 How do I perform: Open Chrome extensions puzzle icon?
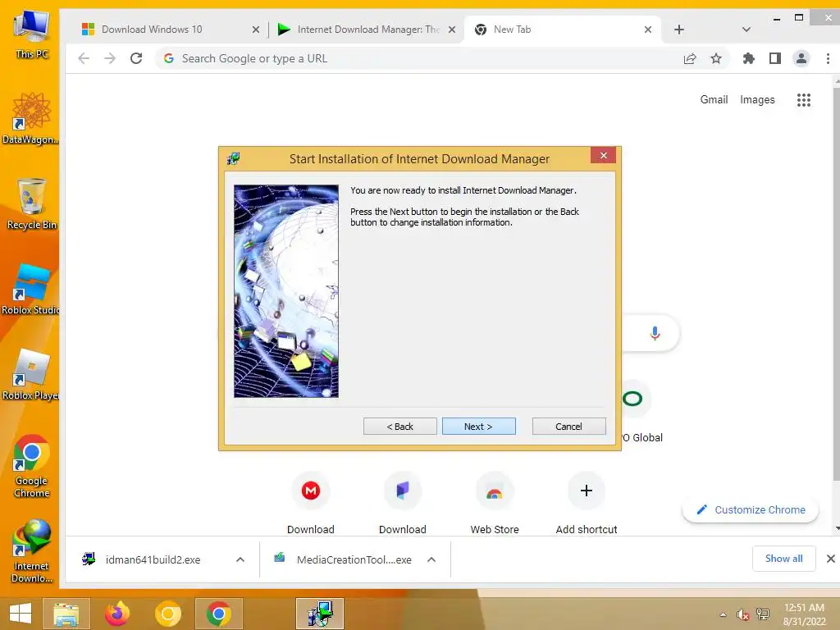click(x=748, y=58)
